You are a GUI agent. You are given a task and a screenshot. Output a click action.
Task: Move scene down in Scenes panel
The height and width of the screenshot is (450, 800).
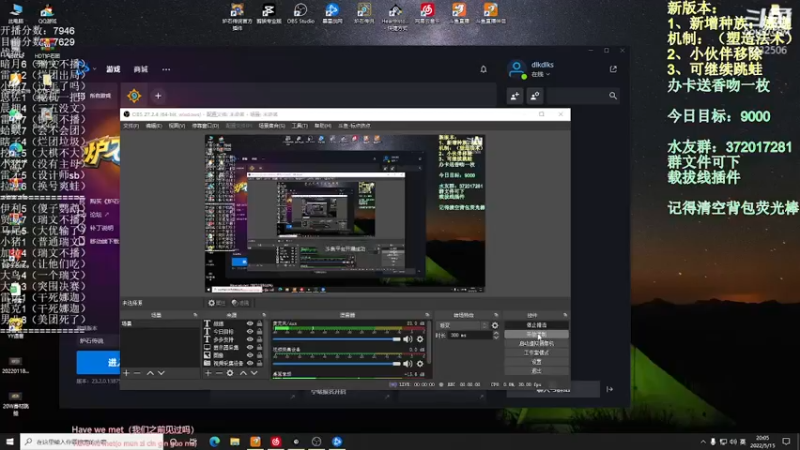point(161,373)
